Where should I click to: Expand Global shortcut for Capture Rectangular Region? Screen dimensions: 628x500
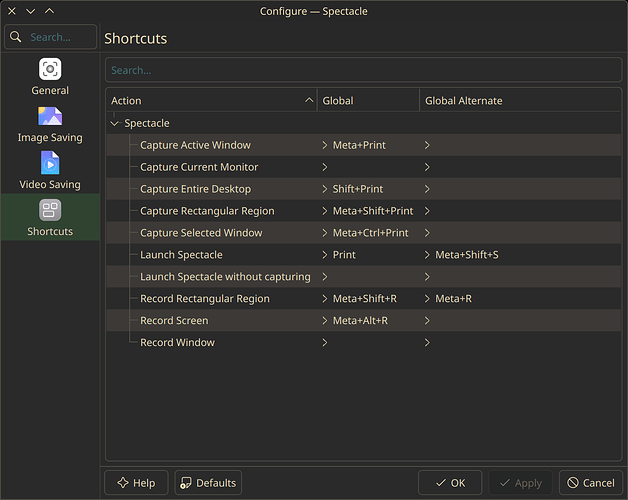[325, 211]
